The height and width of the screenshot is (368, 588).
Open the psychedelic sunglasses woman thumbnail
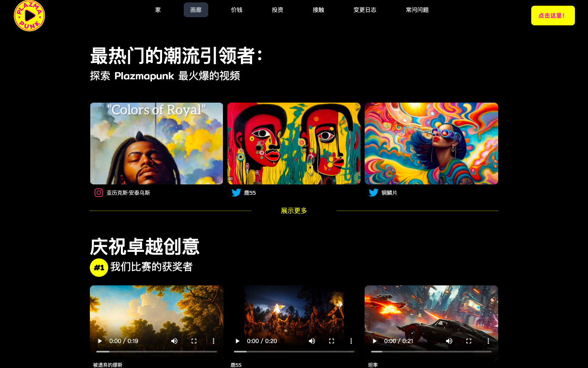[x=431, y=144]
